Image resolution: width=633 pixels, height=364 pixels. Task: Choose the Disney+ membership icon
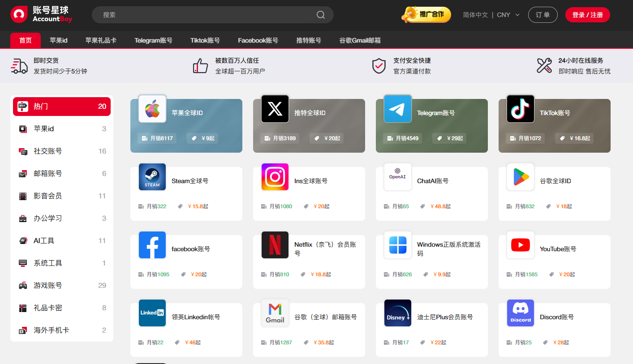coord(398,313)
